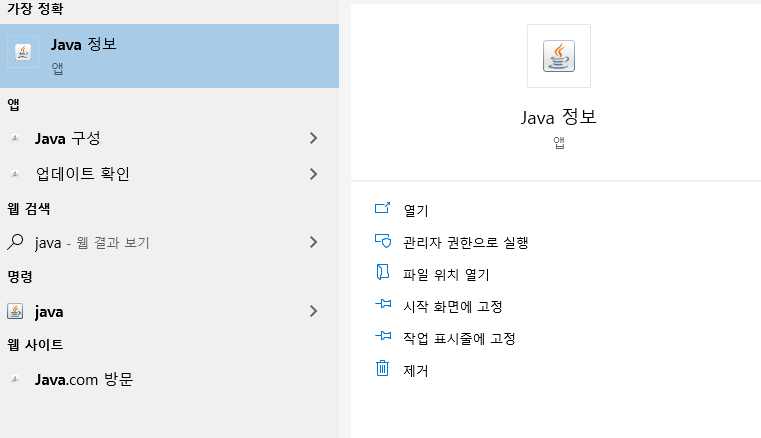Viewport: 761px width, 438px height.
Task: Open java - 웹 결과 보기 web search
Action: pyautogui.click(x=169, y=242)
